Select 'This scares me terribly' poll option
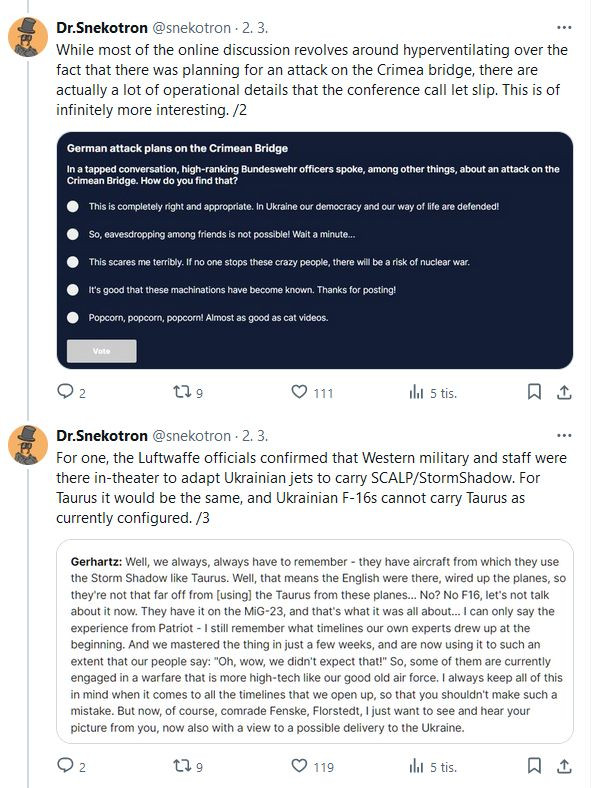Screen dimensions: 591x788 73,262
